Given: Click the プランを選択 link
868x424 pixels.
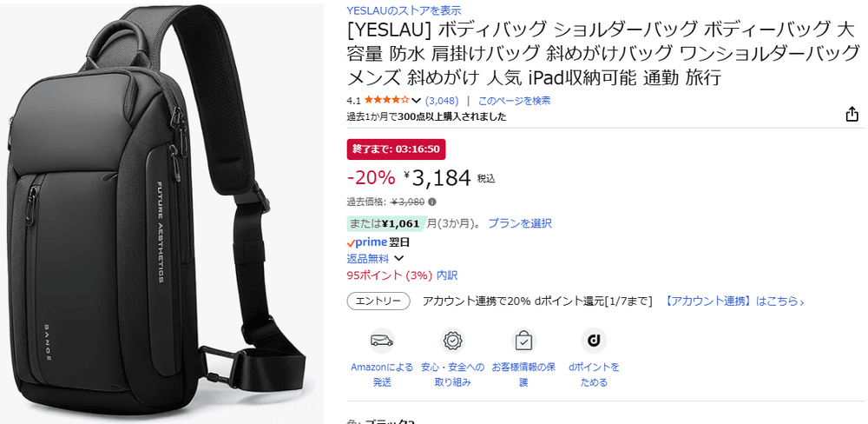Looking at the screenshot, I should point(520,223).
